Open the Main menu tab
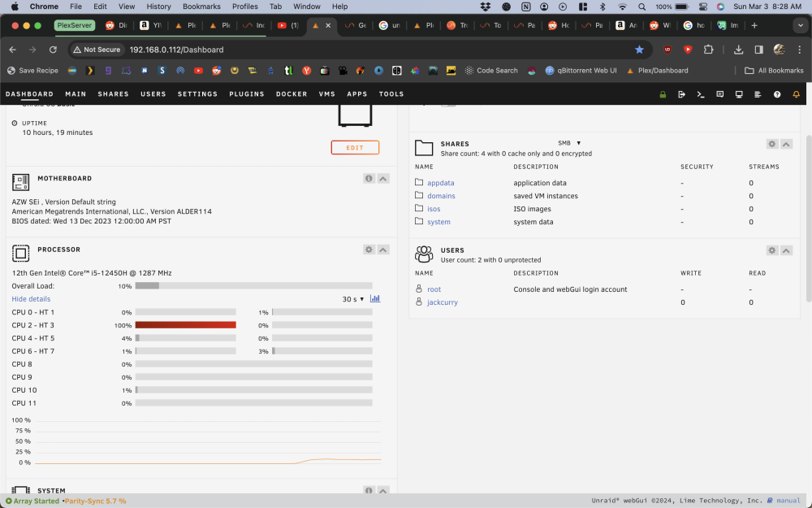The height and width of the screenshot is (508, 812). coord(76,93)
